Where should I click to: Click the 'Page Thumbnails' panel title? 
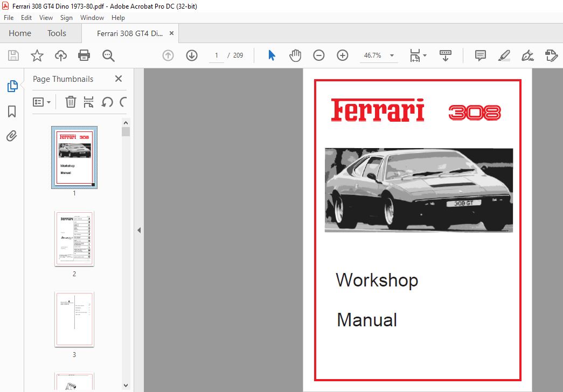[63, 79]
